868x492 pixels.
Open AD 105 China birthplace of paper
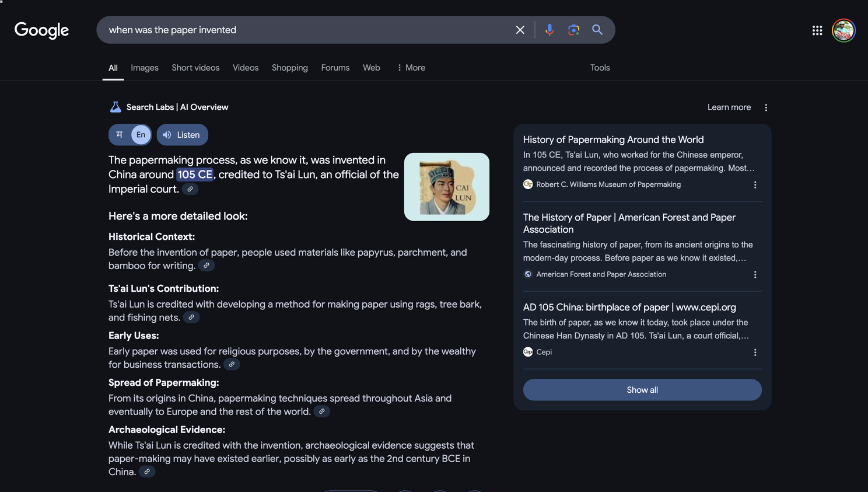click(629, 308)
